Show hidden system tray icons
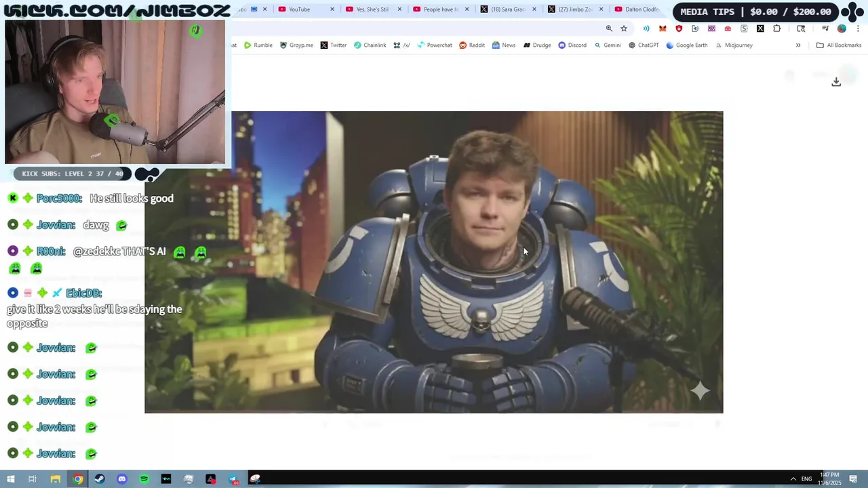Viewport: 868px width, 488px height. tap(793, 479)
